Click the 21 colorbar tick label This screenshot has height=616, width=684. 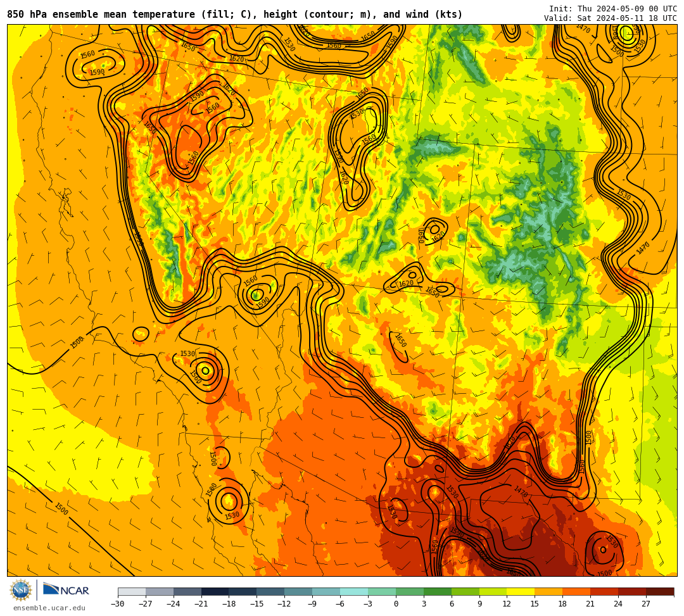click(591, 604)
